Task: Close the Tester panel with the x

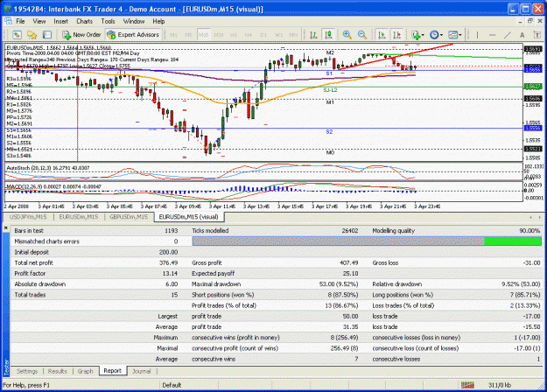Action: (x=5, y=227)
